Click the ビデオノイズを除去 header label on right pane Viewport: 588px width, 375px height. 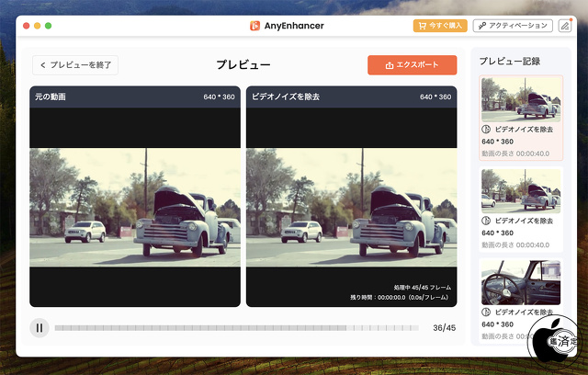point(286,97)
